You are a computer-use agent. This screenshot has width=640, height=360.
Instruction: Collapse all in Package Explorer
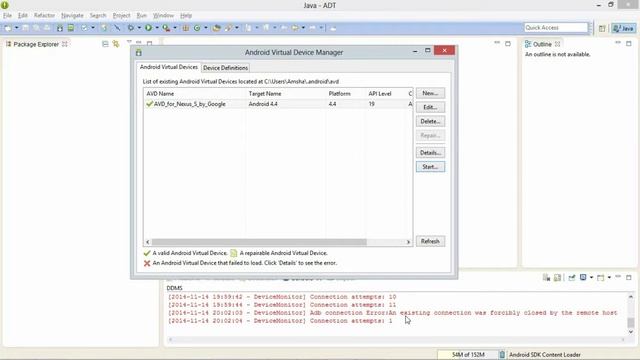pyautogui.click(x=105, y=44)
